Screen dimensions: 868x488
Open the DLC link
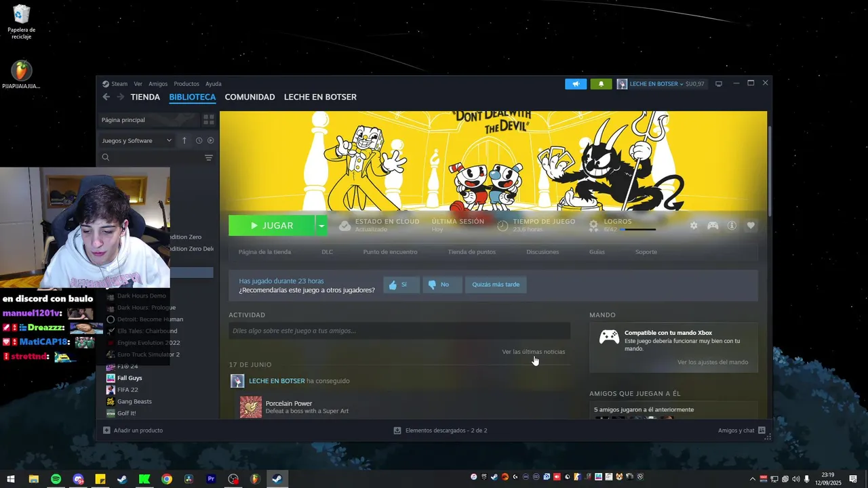pyautogui.click(x=328, y=252)
